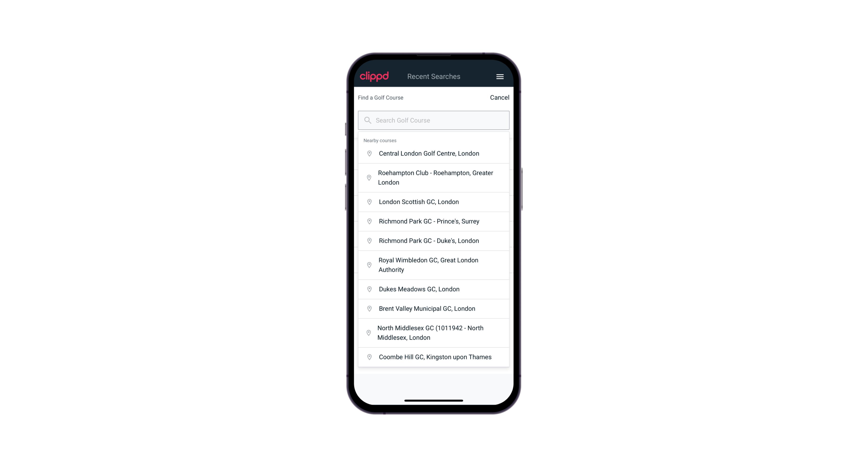The image size is (868, 467).
Task: Select London Scottish GC from results
Action: point(434,201)
